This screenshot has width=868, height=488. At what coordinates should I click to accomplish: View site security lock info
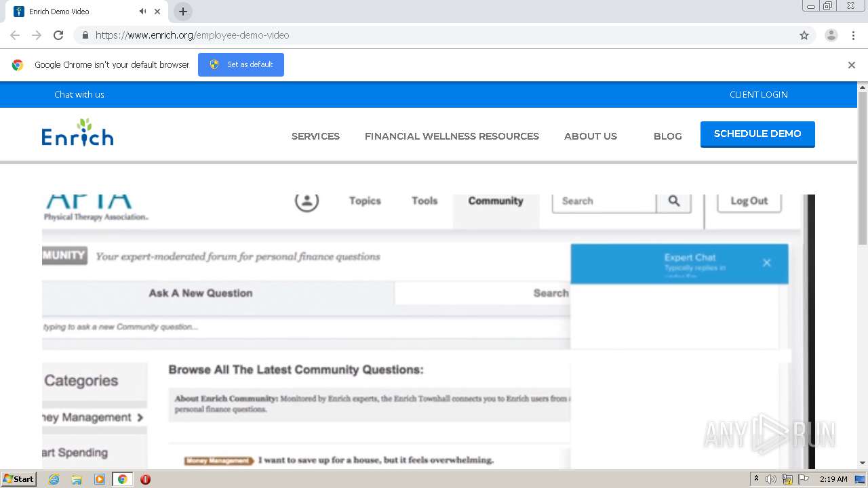click(85, 35)
